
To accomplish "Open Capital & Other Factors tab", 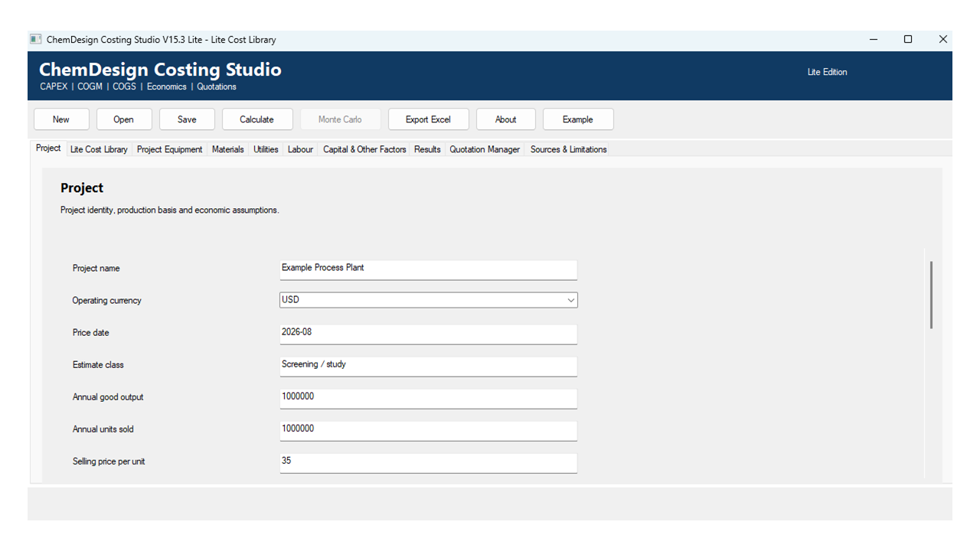I will click(x=364, y=149).
